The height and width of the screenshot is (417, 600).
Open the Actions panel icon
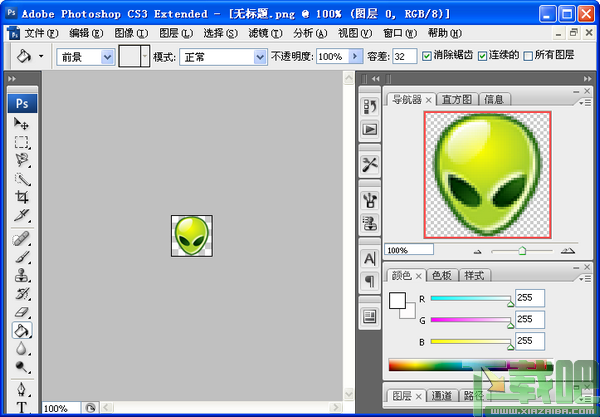point(370,129)
